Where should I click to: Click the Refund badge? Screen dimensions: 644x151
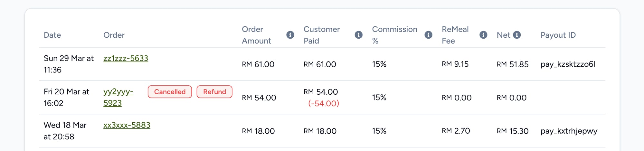pos(214,92)
